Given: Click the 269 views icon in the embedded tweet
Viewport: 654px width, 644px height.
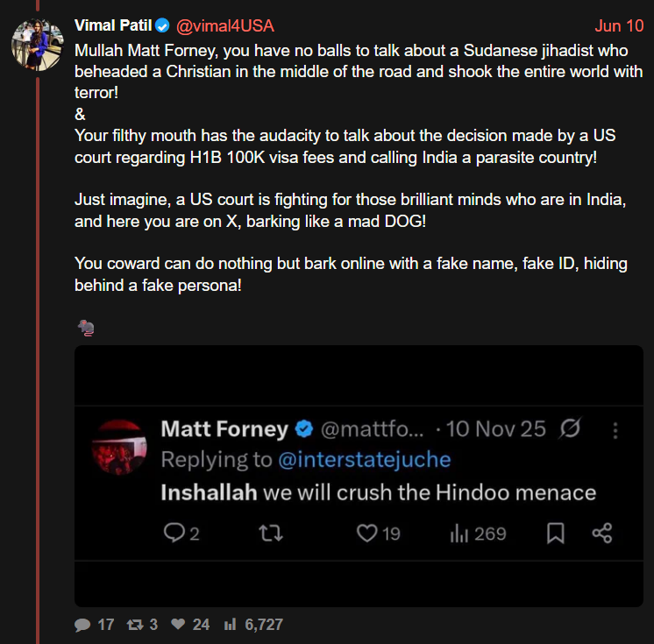Looking at the screenshot, I should pyautogui.click(x=459, y=533).
